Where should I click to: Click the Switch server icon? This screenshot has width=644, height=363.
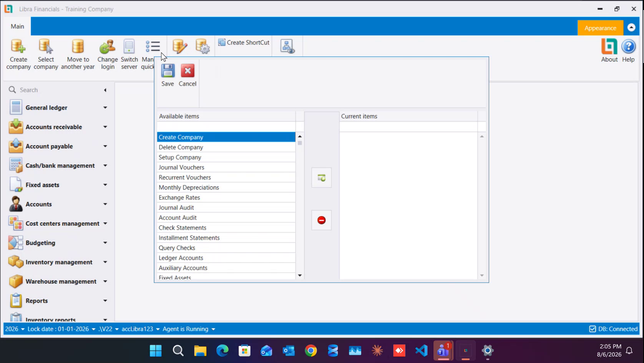[129, 54]
